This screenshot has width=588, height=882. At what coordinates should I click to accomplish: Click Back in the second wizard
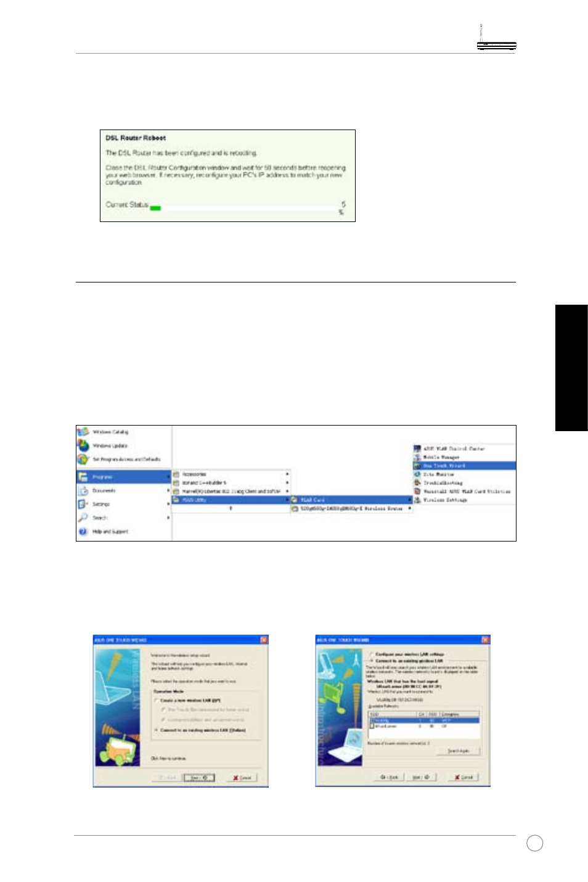click(x=389, y=777)
